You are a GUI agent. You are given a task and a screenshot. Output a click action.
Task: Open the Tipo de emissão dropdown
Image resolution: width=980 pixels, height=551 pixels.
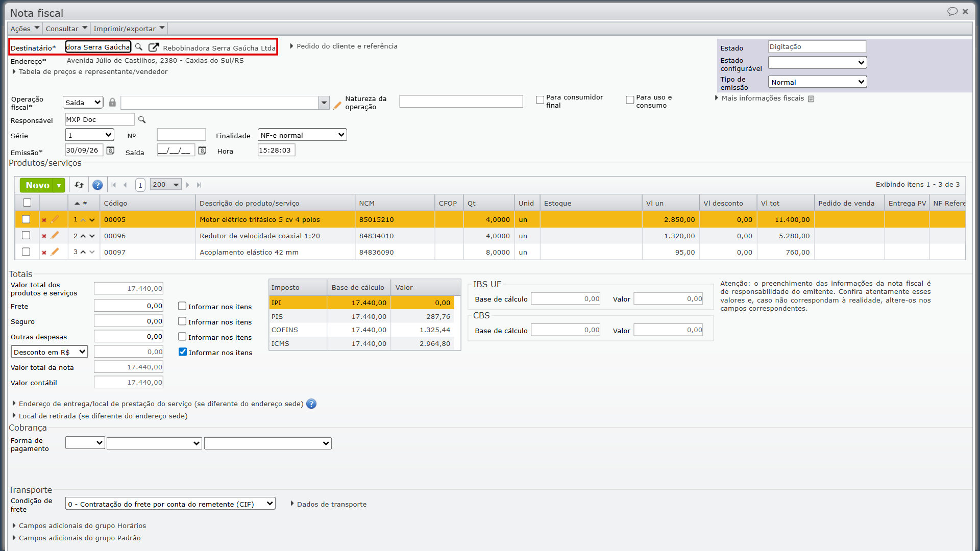817,82
